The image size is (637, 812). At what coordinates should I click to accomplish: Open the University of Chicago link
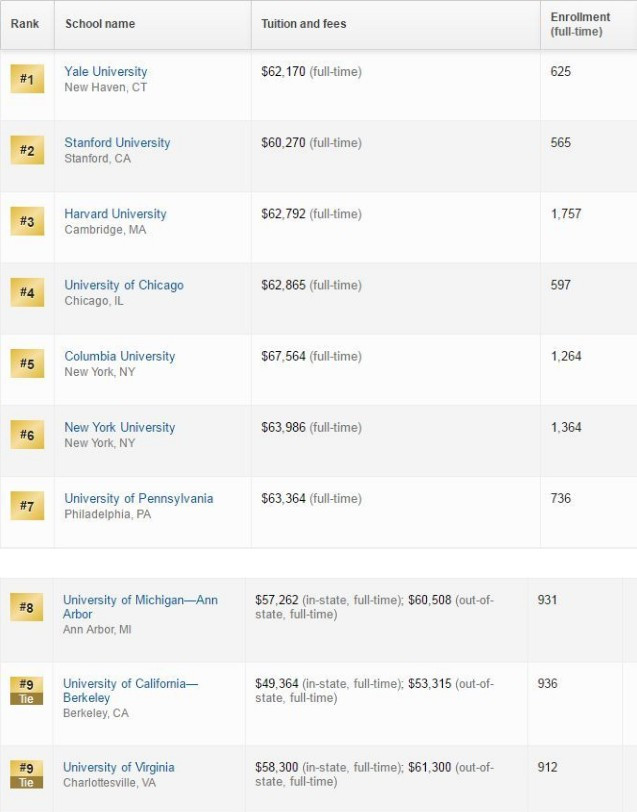pyautogui.click(x=124, y=285)
